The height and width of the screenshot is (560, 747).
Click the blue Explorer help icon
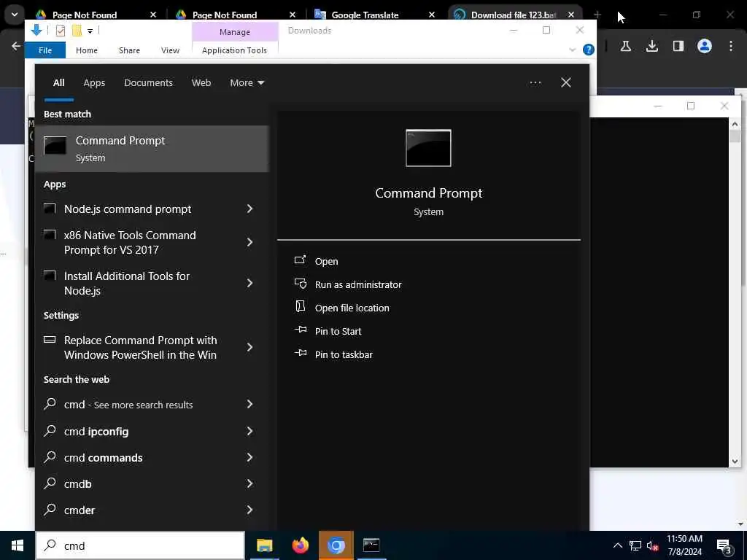pyautogui.click(x=589, y=50)
